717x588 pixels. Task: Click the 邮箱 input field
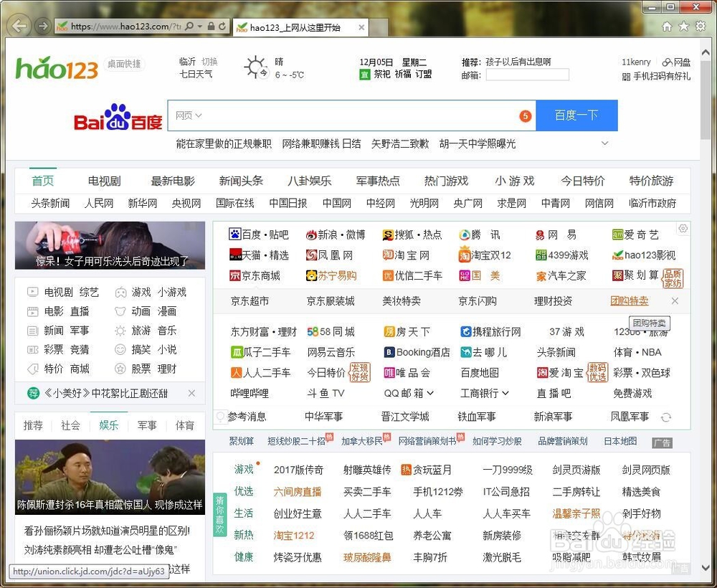(527, 75)
